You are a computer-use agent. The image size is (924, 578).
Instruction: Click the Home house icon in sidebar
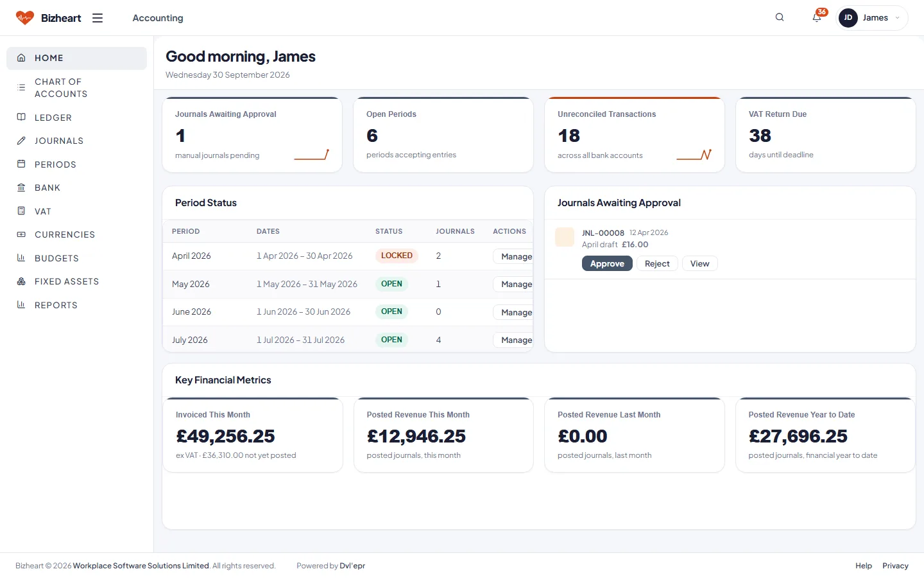21,58
